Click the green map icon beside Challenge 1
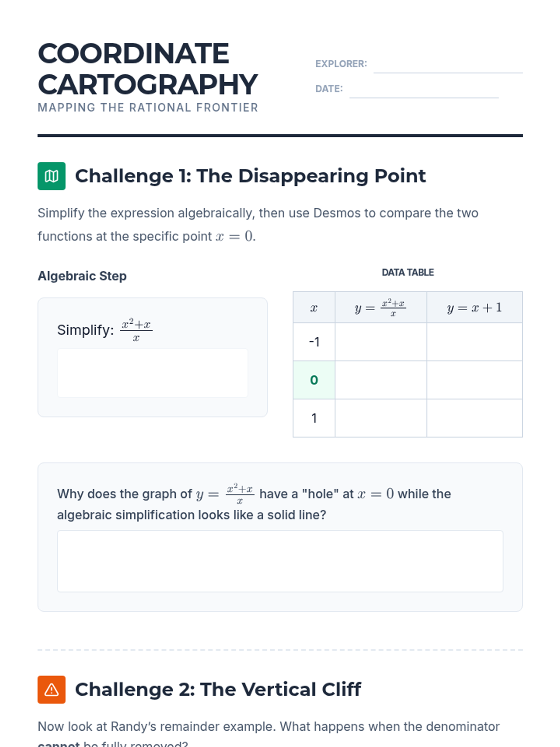This screenshot has width=560, height=747. coord(51,176)
